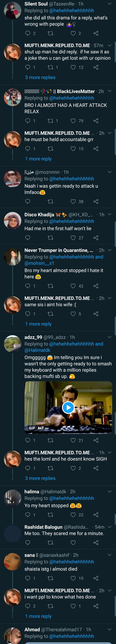Image resolution: width=116 pixels, height=644 pixels.
Task: Open the options chevron on adzz_99's tweet
Action: click(110, 337)
